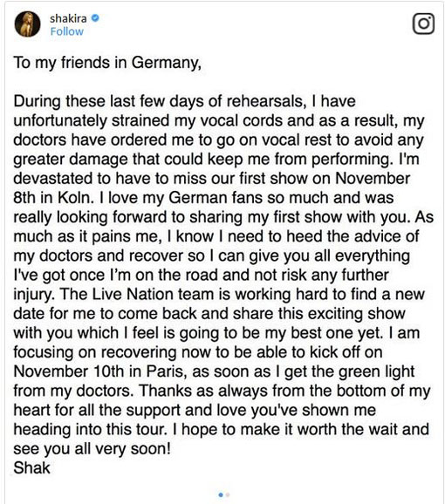Screen dimensions: 445x504
Task: Click the phrase 'strained my vocal cords'
Action: tap(196, 121)
